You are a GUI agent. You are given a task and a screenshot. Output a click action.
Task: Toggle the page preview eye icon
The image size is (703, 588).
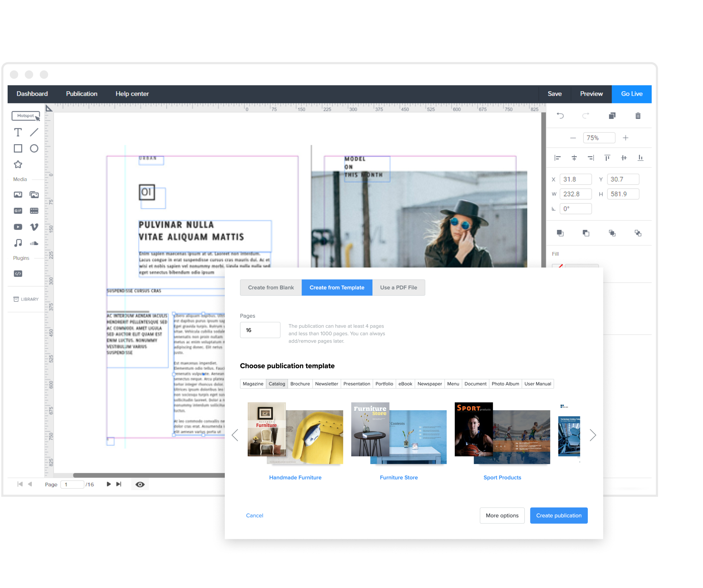140,484
